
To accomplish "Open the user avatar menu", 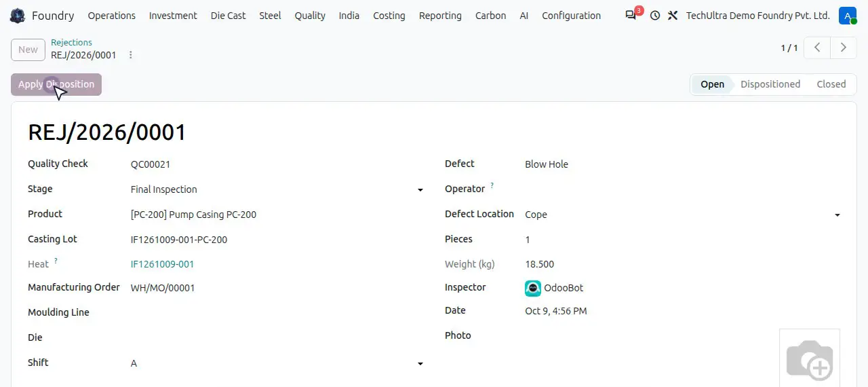I will pos(847,16).
